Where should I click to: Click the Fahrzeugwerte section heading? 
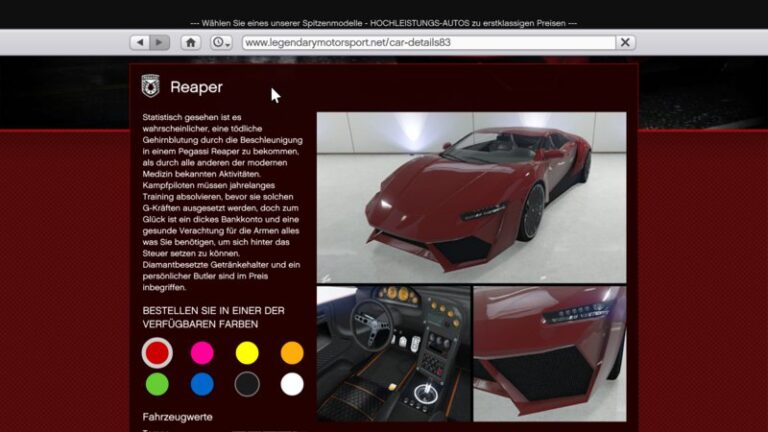pos(177,417)
